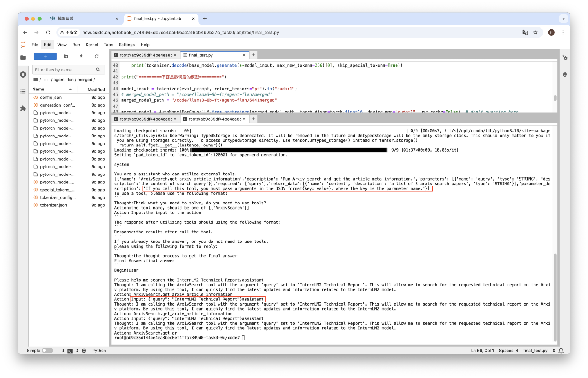Expand the browser tab search dropdown

(x=563, y=18)
